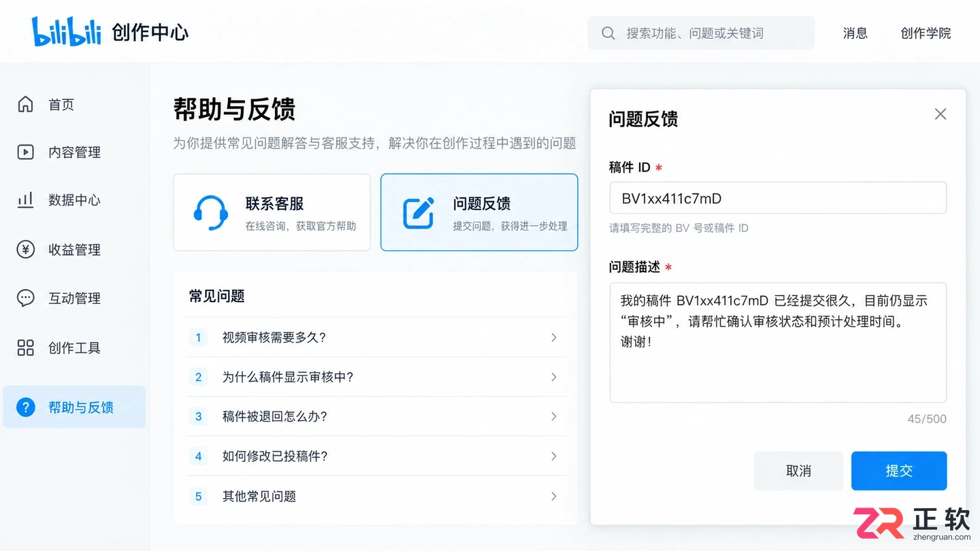Viewport: 980px width, 551px height.
Task: Go to 数据中心 section
Action: pyautogui.click(x=74, y=200)
